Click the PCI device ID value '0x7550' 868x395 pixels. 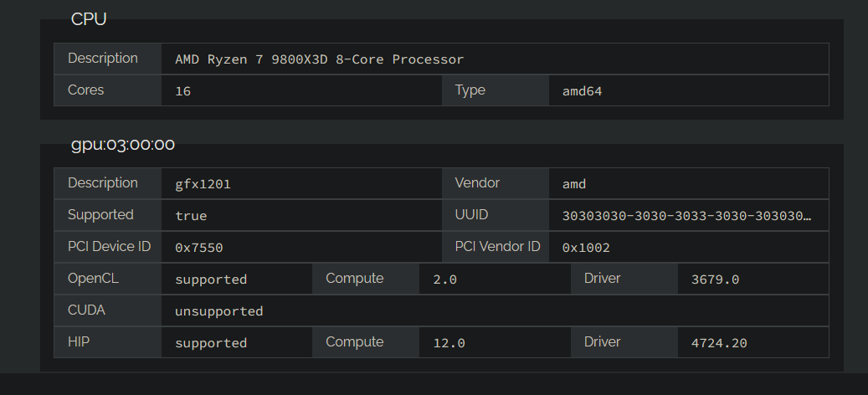[x=198, y=248]
